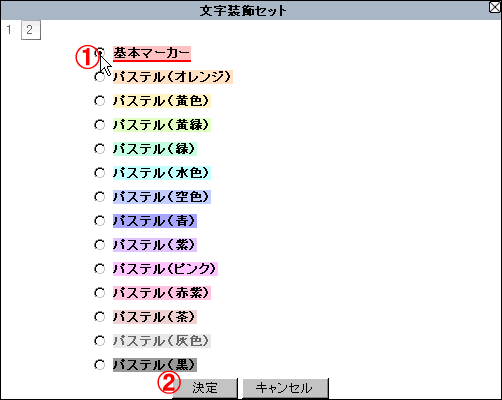The image size is (502, 400).
Task: Select the パステル(空色) radio button
Action: coord(100,197)
